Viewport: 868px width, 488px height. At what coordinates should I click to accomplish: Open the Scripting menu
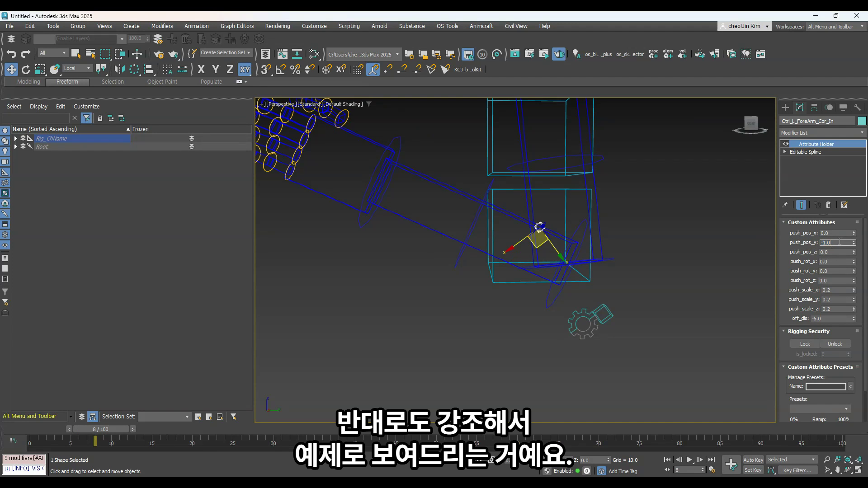click(349, 26)
